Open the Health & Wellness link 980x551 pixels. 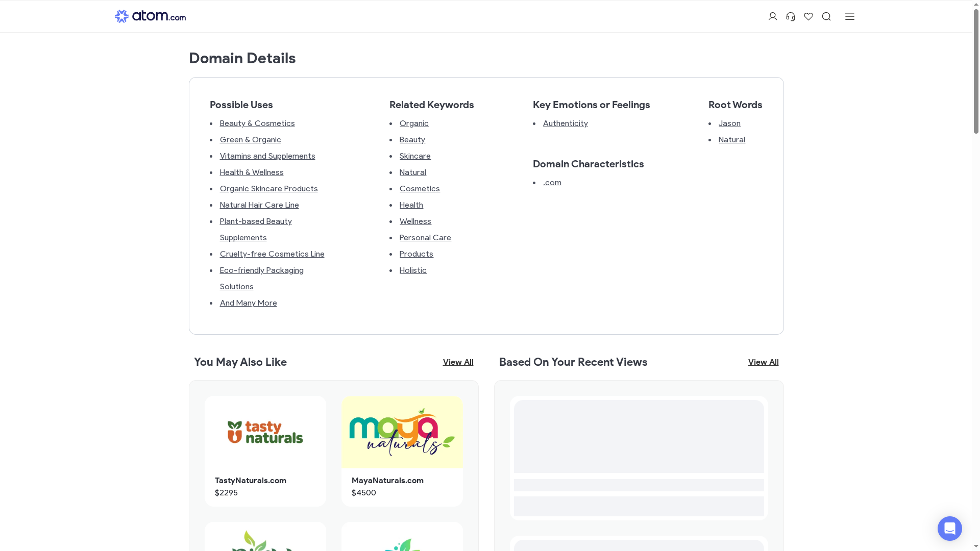(252, 172)
